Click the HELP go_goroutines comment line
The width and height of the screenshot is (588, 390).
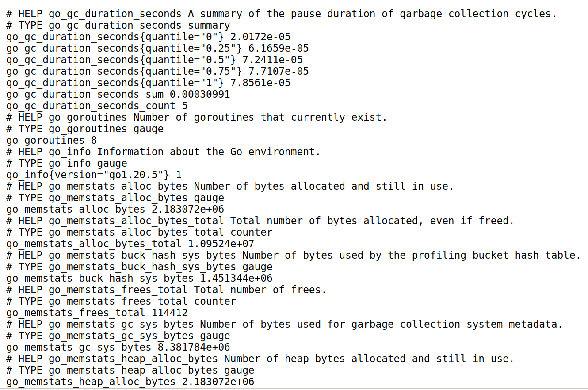pos(197,118)
